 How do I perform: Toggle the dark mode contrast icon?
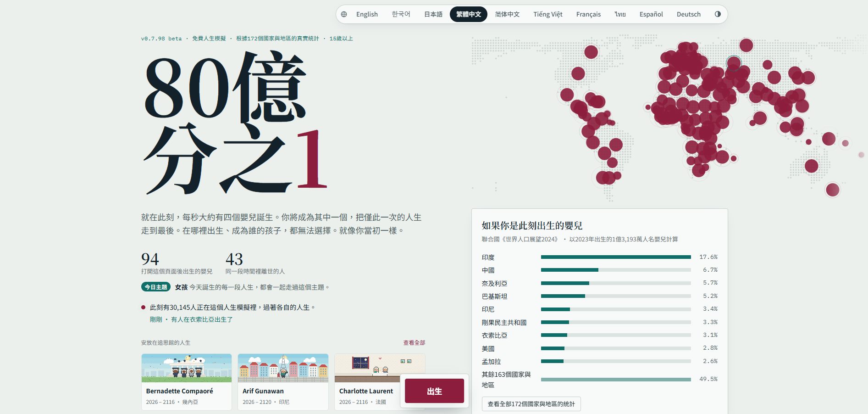click(718, 14)
